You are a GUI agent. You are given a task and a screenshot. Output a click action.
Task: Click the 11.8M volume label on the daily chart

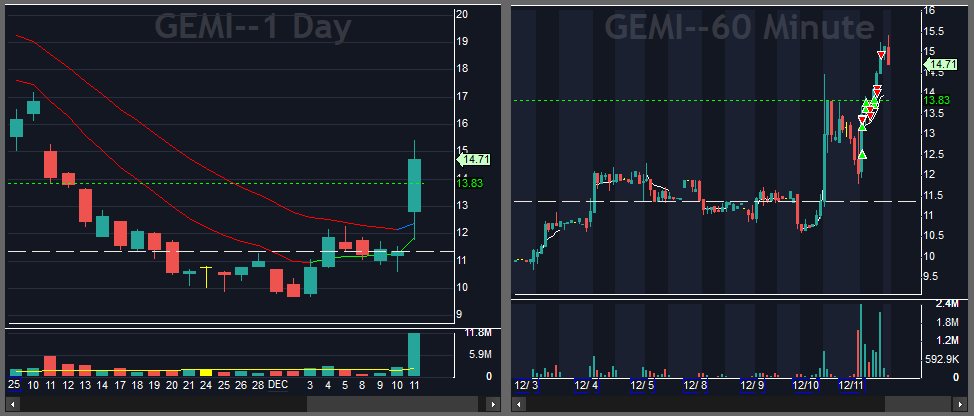479,333
